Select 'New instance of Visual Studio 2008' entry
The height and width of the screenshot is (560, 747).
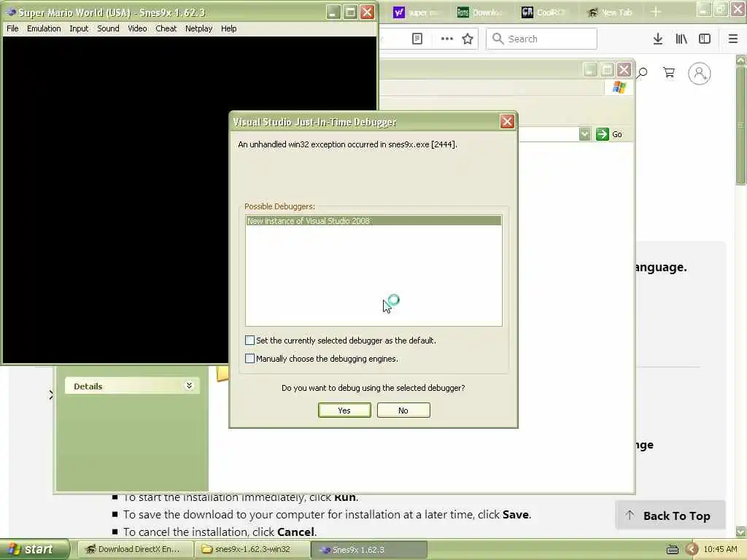coord(373,220)
